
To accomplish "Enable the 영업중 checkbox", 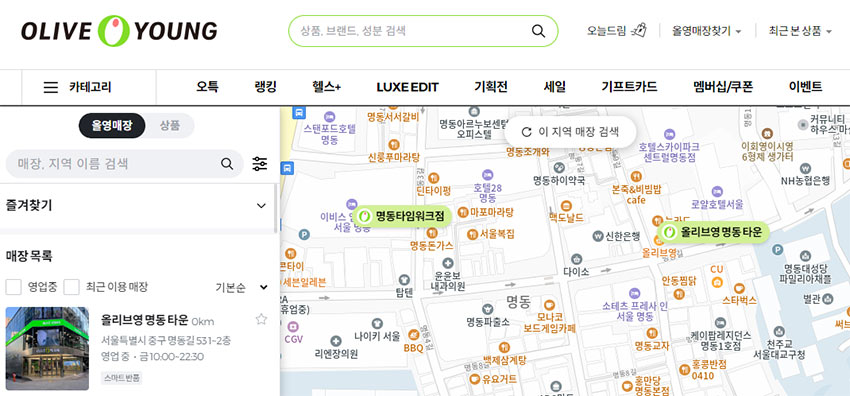I will [x=14, y=287].
